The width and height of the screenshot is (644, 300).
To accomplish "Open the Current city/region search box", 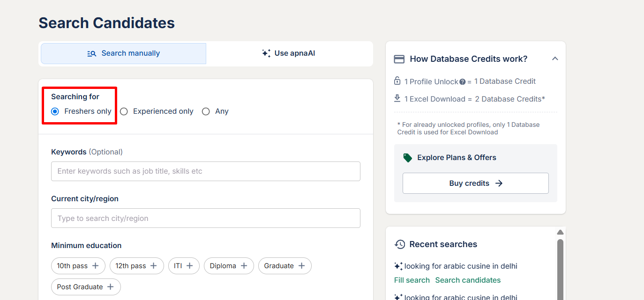I will pos(206,218).
